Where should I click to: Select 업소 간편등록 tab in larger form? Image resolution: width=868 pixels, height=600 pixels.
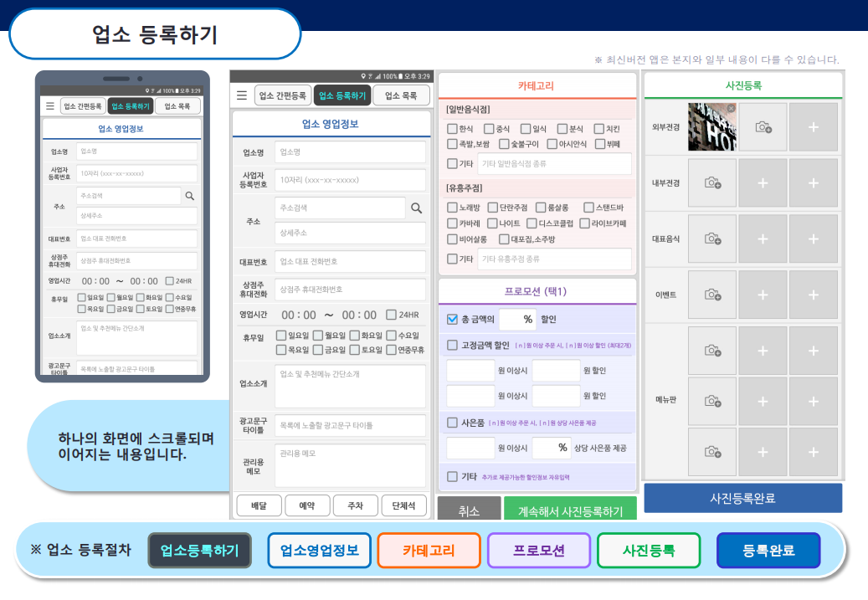point(283,95)
